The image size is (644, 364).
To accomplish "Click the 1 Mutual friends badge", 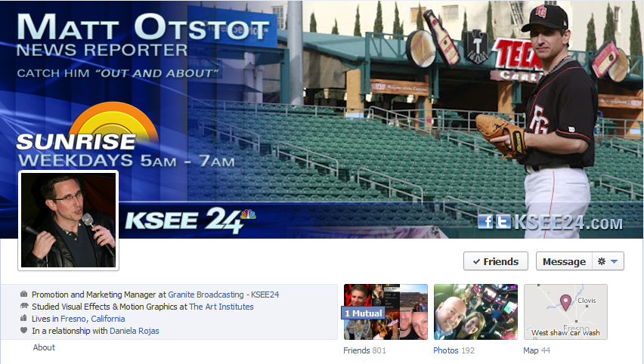I will pos(363,313).
